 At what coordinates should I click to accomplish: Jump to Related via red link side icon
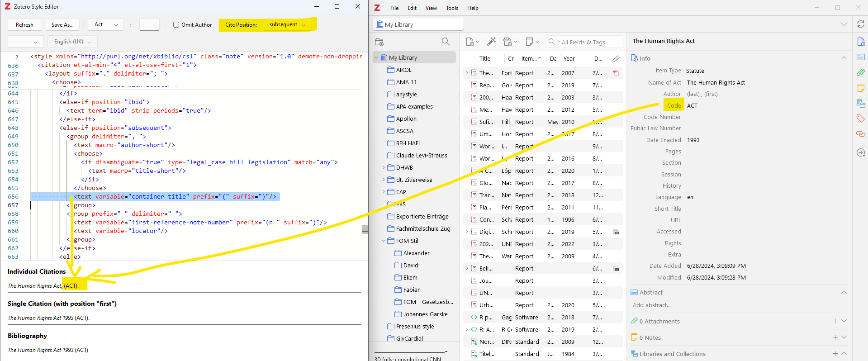click(x=860, y=134)
